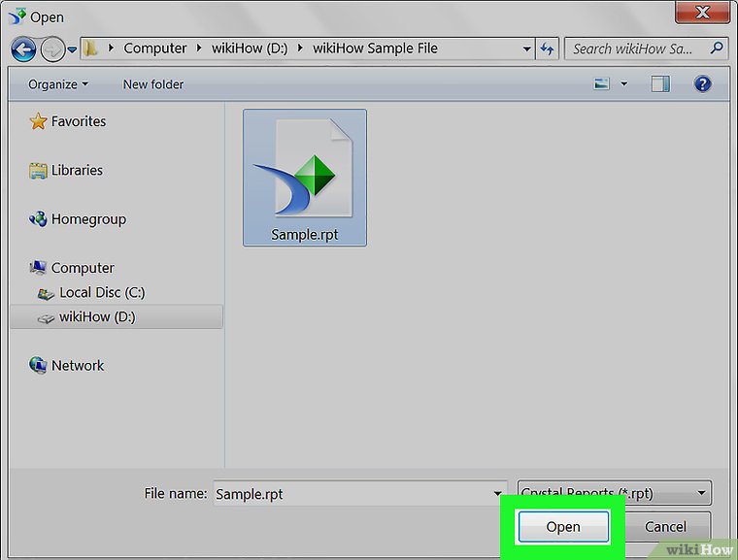Toggle the preview pane icon

pos(661,84)
